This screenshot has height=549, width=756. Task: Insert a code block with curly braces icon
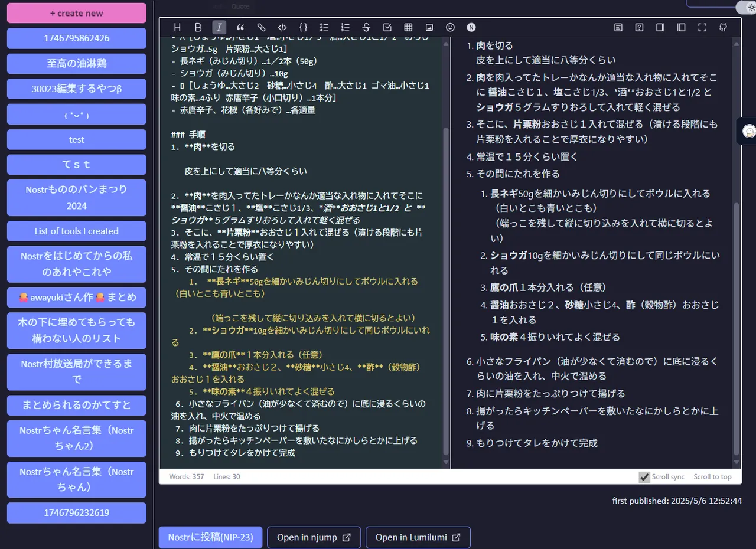point(303,27)
